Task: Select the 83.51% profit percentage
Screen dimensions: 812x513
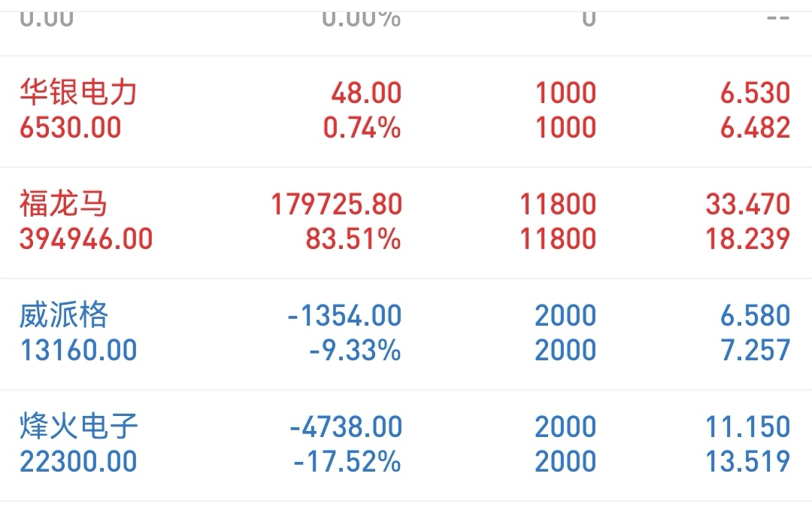Action: (x=353, y=239)
